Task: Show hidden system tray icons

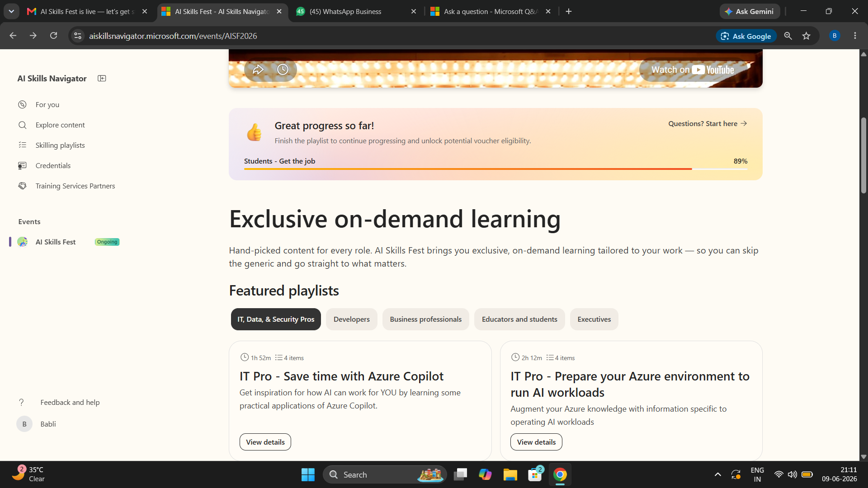Action: (x=717, y=474)
